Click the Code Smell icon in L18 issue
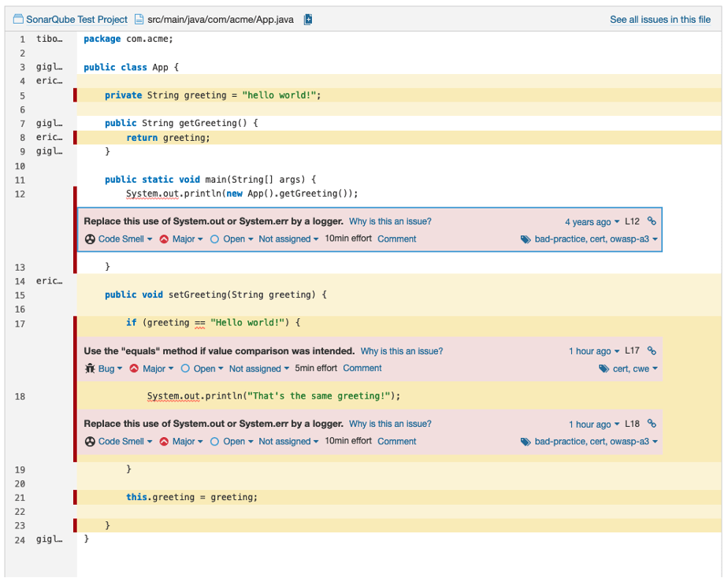 tap(90, 441)
